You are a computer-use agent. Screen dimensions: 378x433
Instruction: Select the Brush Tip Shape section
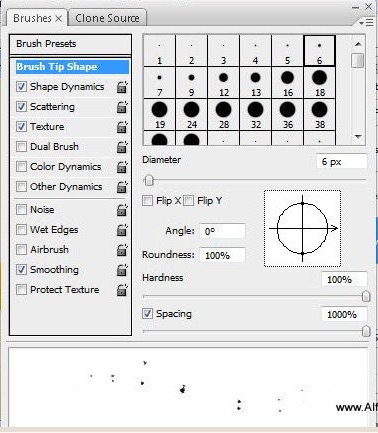(72, 67)
